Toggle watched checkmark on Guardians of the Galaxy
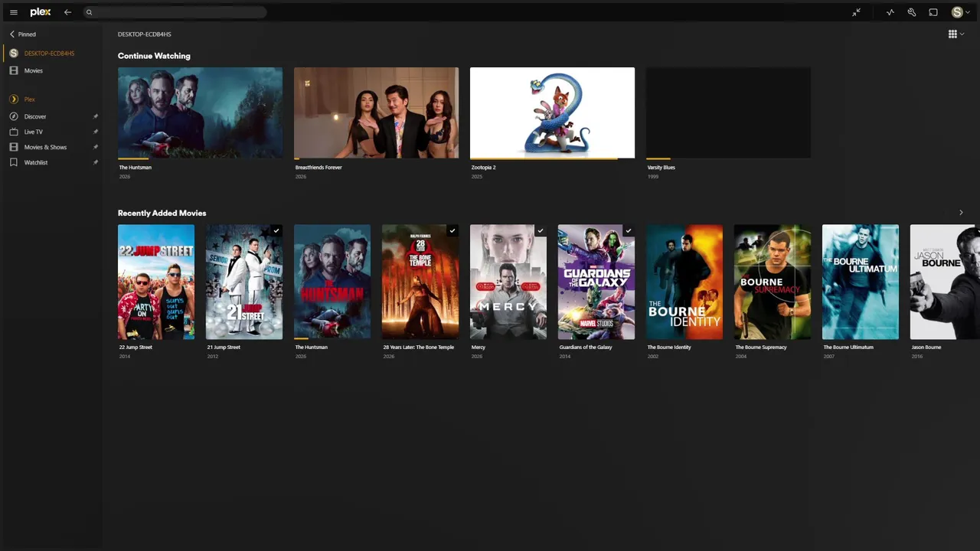This screenshot has width=980, height=551. click(x=629, y=230)
